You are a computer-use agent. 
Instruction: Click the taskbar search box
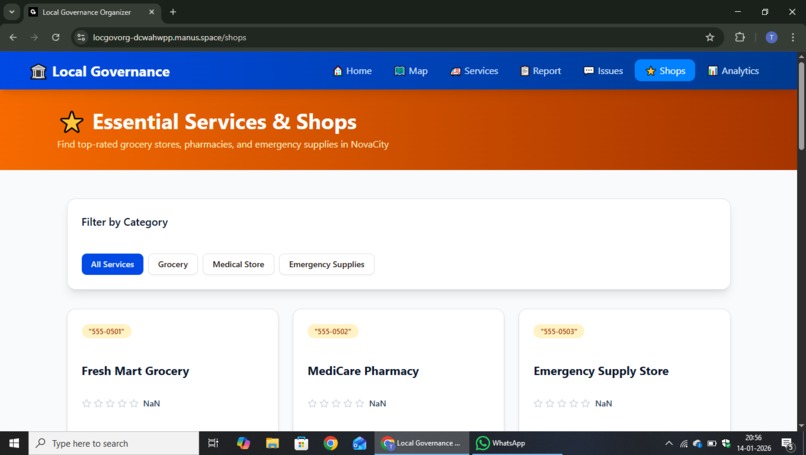[114, 443]
